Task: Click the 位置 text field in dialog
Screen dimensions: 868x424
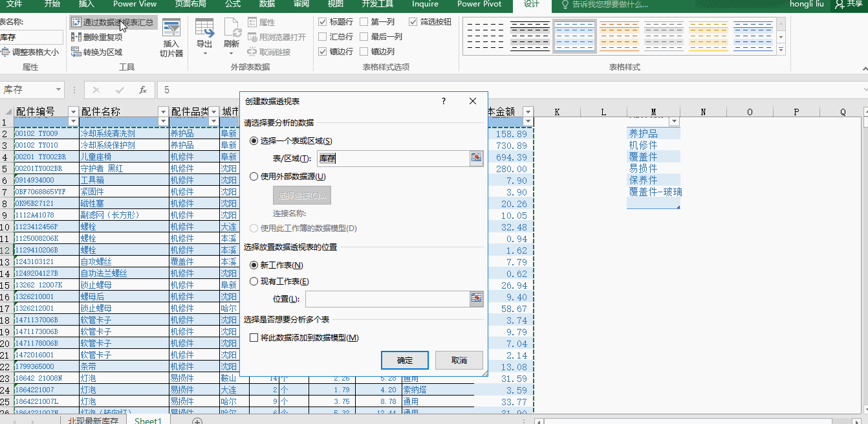Action: [387, 298]
